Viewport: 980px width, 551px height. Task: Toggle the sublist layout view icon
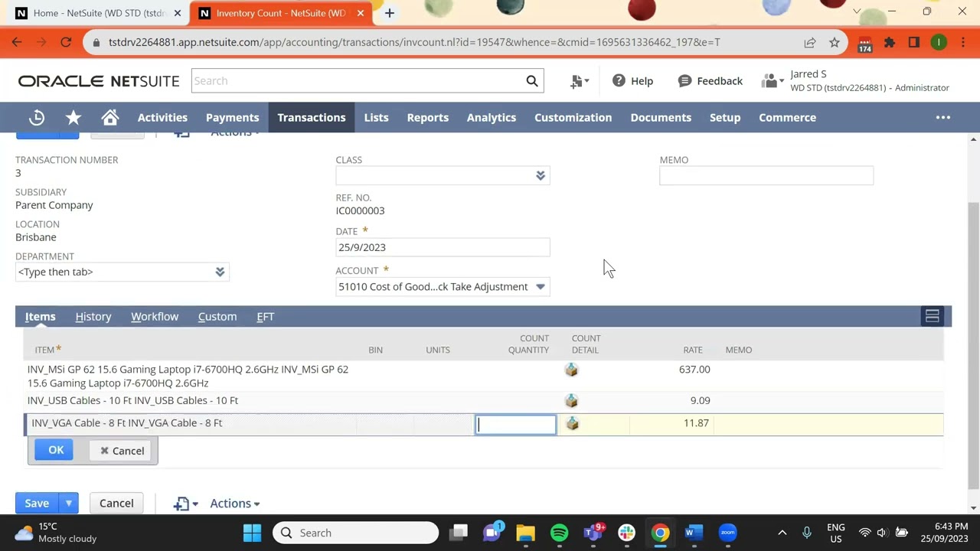(x=932, y=316)
